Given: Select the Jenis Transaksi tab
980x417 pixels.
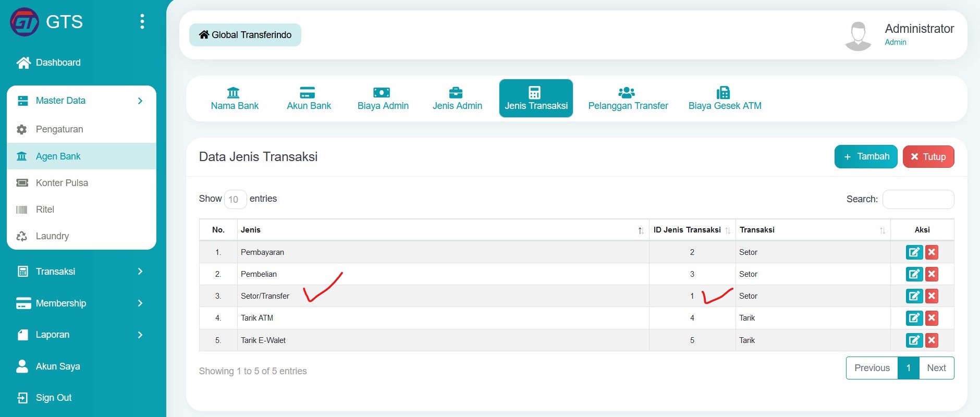Looking at the screenshot, I should tap(536, 99).
